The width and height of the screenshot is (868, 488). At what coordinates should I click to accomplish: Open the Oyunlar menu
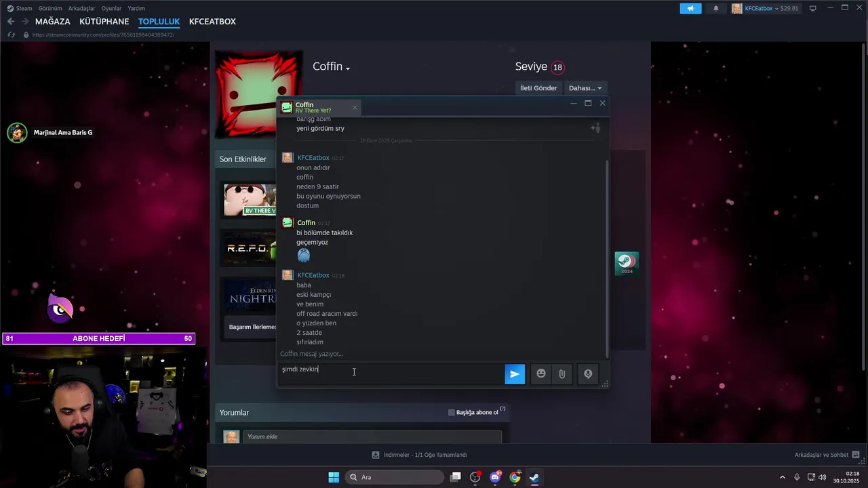[x=111, y=8]
